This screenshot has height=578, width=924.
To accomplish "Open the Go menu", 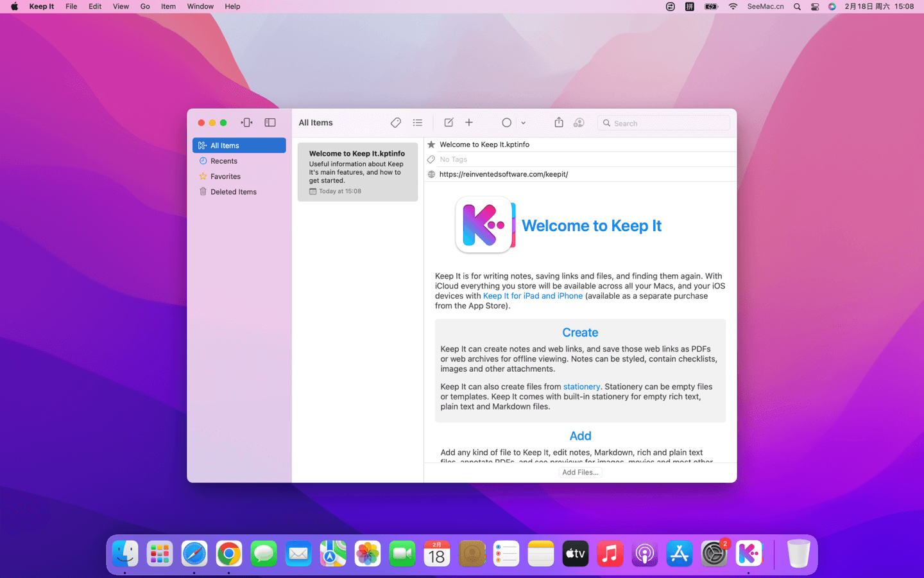I will (145, 6).
